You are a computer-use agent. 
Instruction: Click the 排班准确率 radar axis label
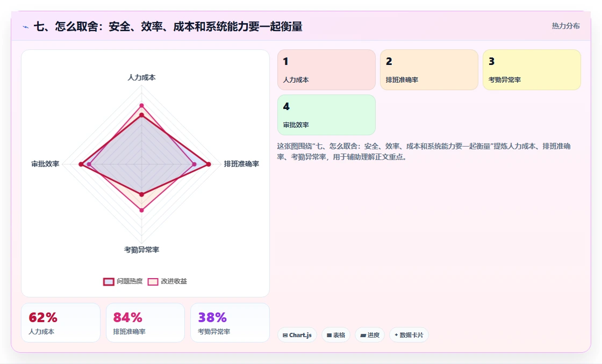(x=241, y=164)
